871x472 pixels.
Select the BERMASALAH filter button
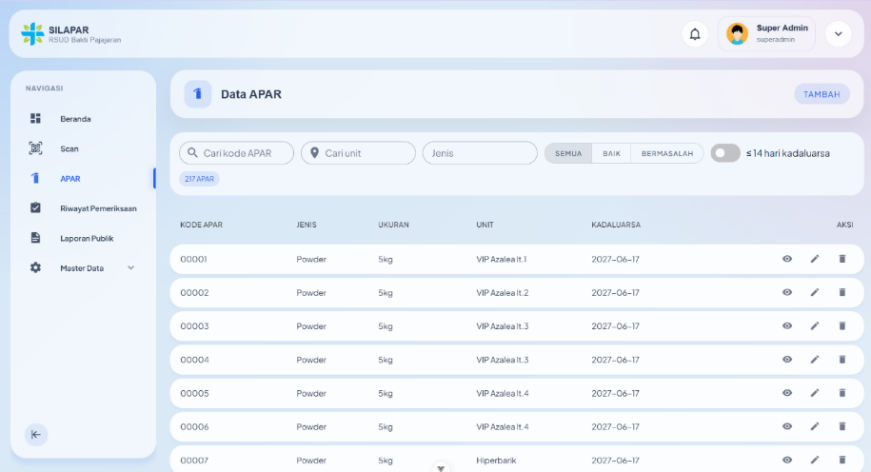(667, 153)
